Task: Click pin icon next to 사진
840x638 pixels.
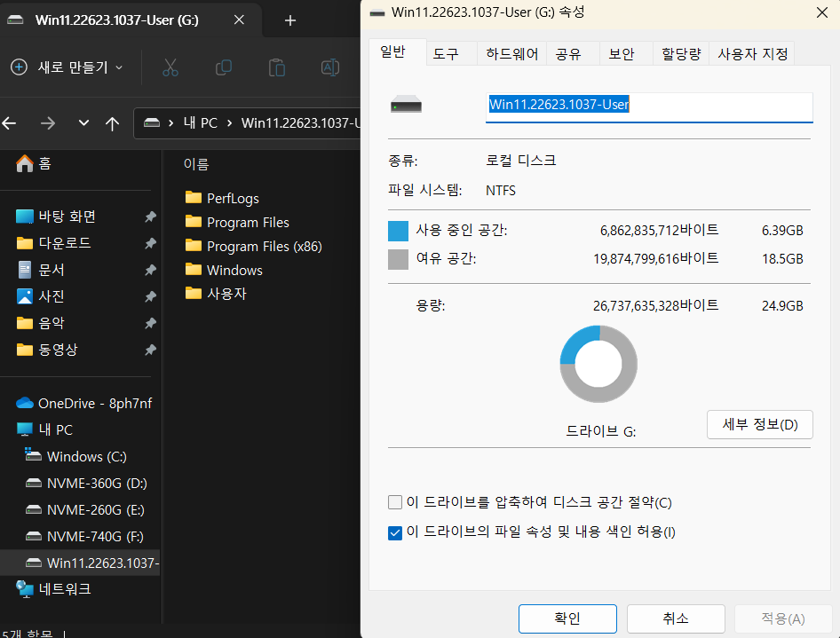Action: [x=151, y=296]
